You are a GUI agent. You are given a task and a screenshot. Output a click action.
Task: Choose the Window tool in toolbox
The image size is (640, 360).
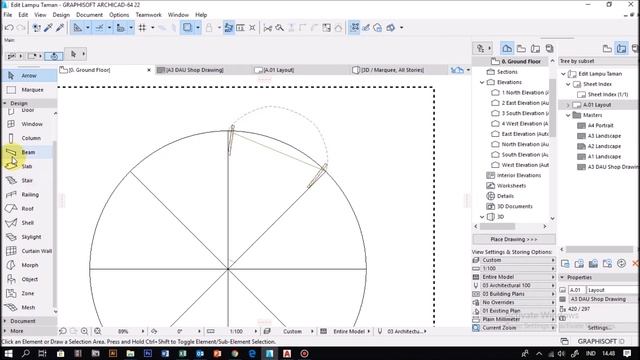[x=29, y=124]
